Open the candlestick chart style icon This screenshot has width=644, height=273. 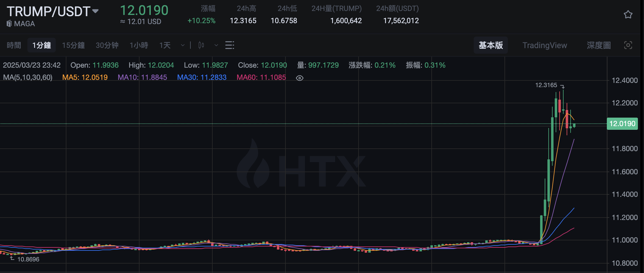click(x=201, y=45)
